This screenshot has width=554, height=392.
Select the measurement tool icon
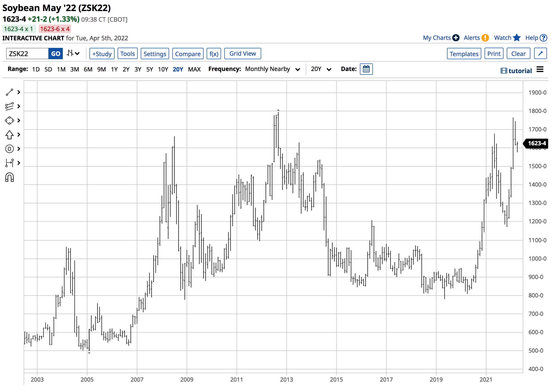pos(9,163)
